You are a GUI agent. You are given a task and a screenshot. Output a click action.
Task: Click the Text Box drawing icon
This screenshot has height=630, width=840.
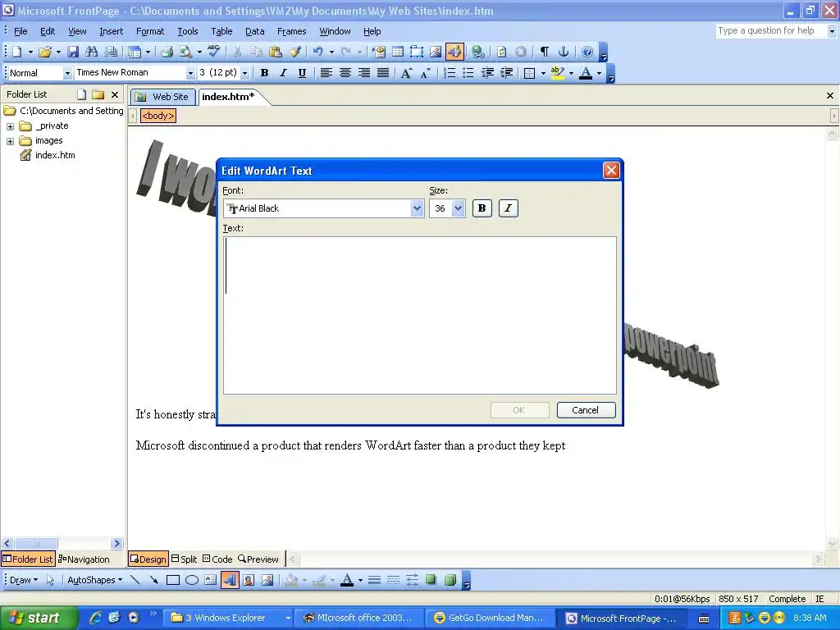(211, 580)
